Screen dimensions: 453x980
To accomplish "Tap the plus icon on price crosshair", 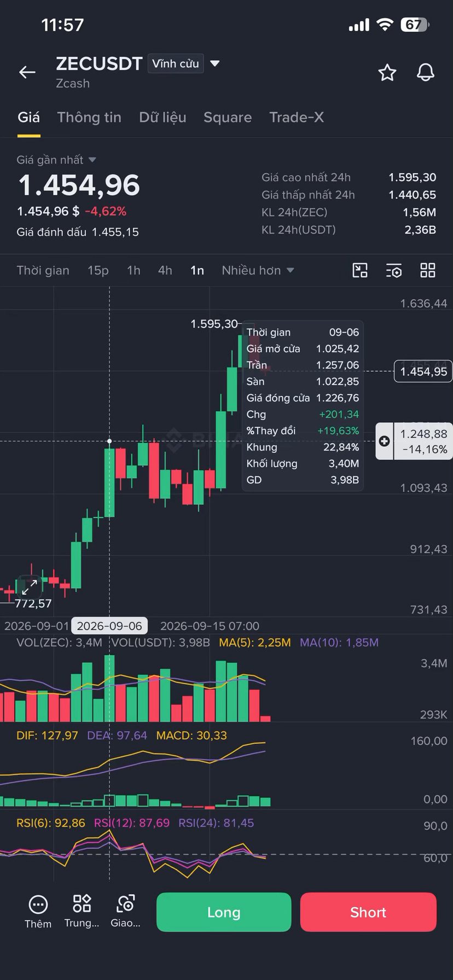I will [x=384, y=441].
